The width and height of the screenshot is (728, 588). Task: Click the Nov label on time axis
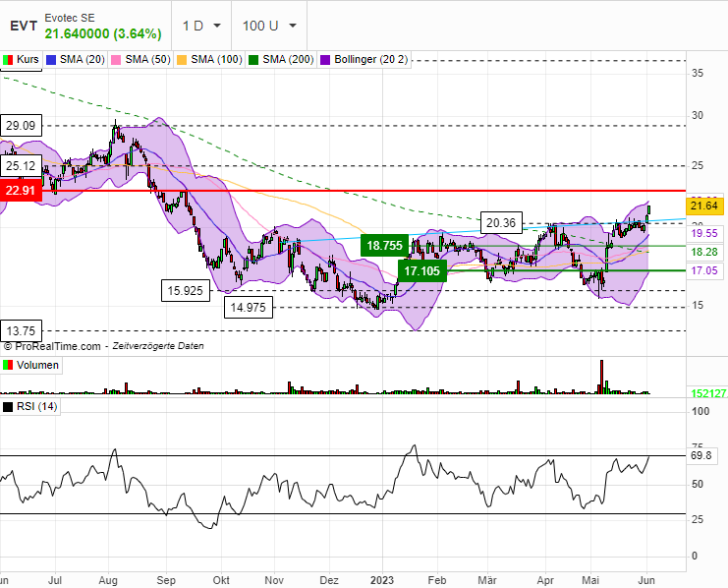pyautogui.click(x=274, y=580)
